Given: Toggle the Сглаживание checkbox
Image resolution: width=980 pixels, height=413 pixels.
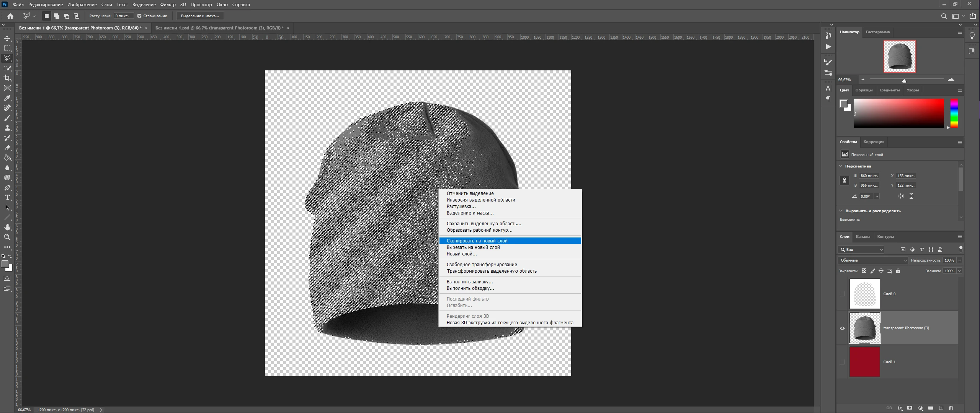Looking at the screenshot, I should click(x=139, y=16).
